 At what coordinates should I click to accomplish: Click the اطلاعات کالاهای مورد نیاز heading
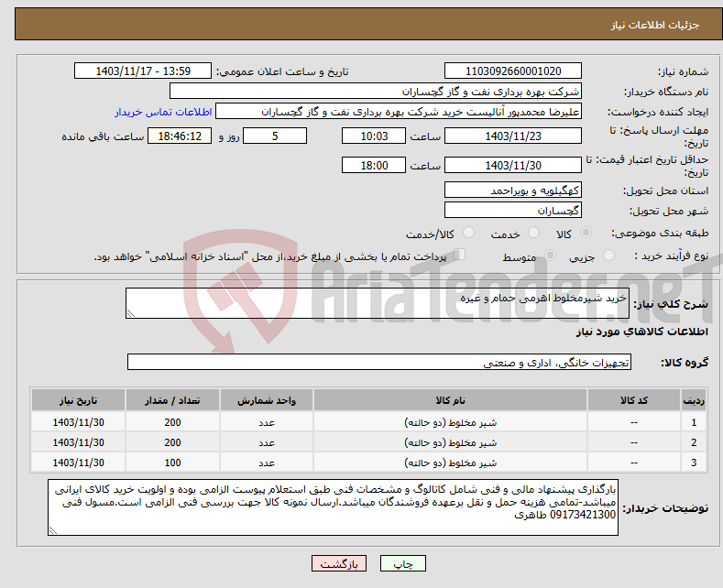pyautogui.click(x=641, y=332)
